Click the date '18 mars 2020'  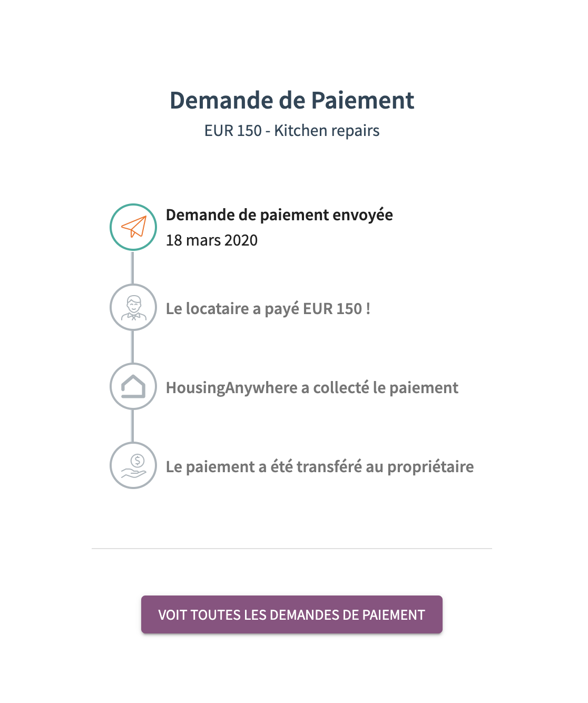pyautogui.click(x=211, y=240)
